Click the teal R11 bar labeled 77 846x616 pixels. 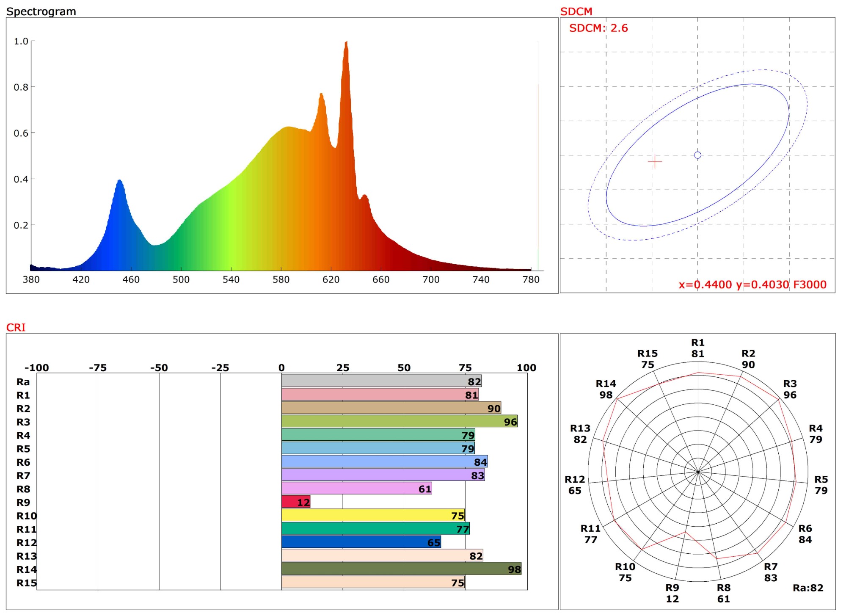(375, 529)
